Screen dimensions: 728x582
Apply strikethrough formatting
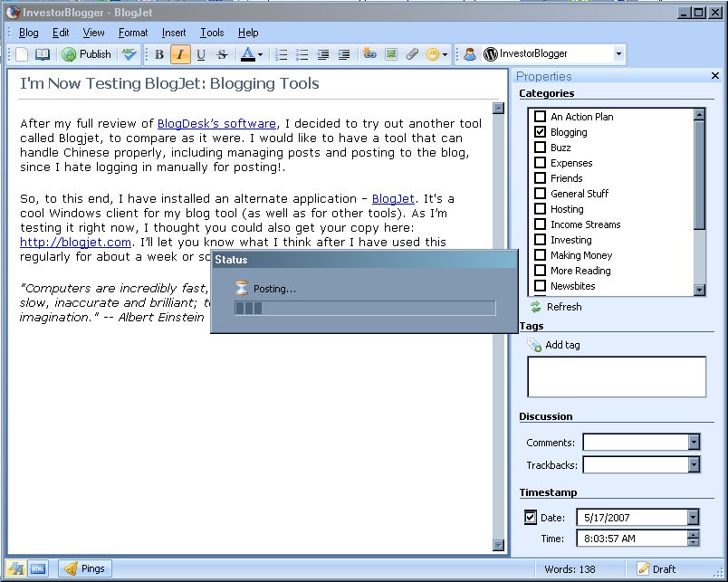click(x=222, y=54)
